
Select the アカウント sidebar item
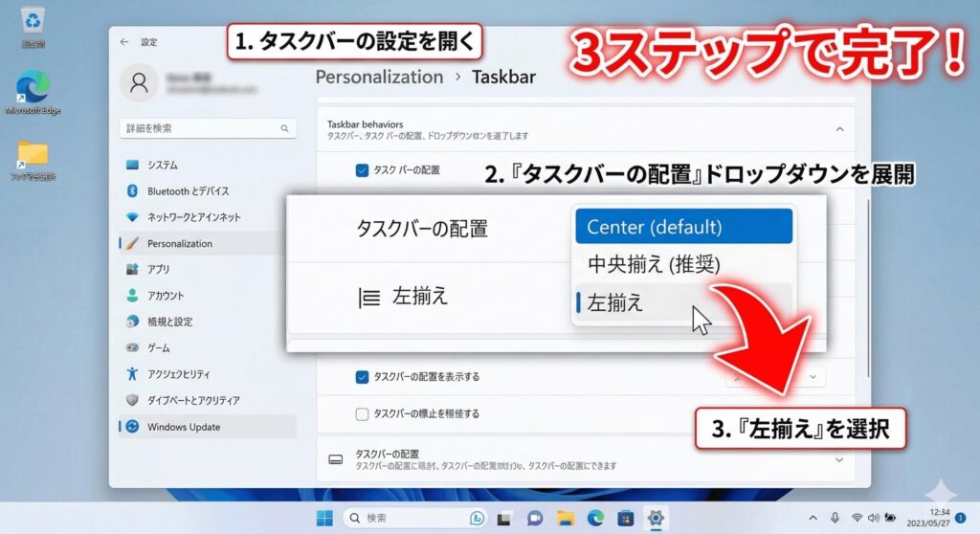click(x=166, y=296)
